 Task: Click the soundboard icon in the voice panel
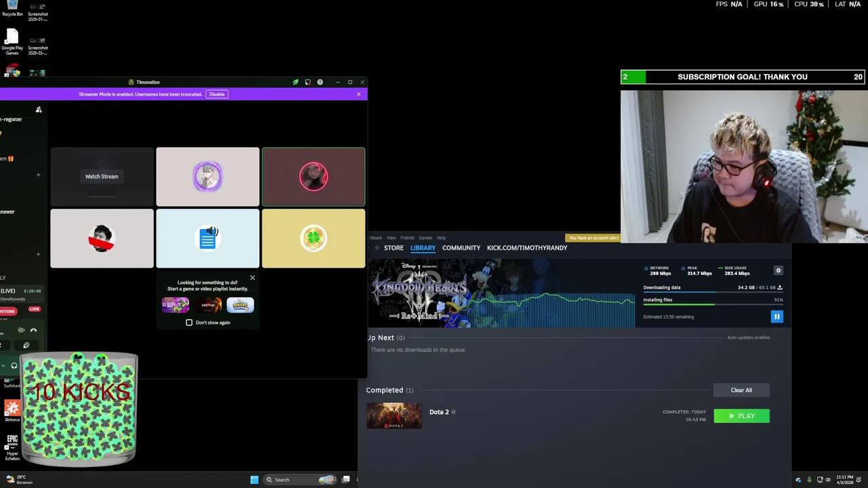[x=26, y=345]
